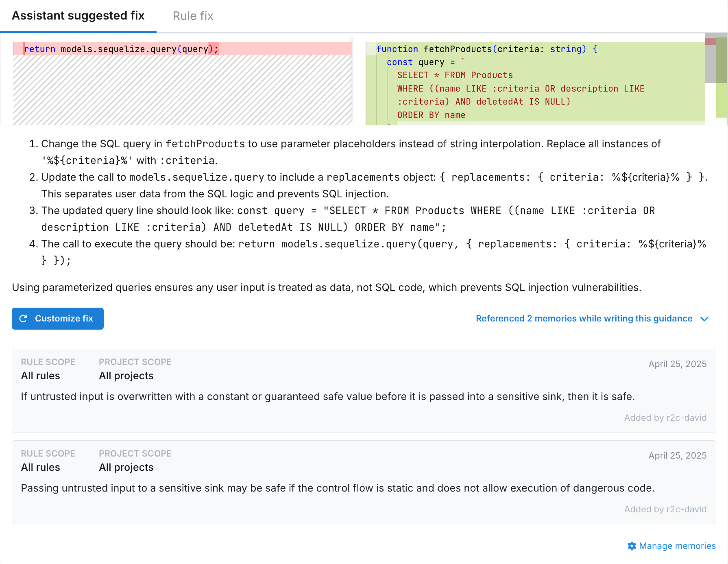Open the Referenced 2 memories link
This screenshot has height=564, width=728.
tap(584, 319)
